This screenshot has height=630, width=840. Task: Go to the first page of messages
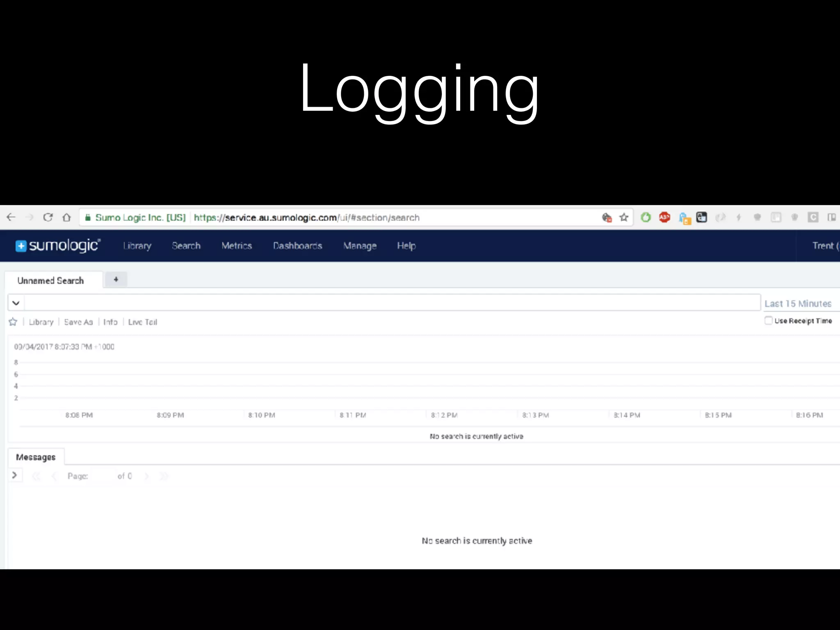tap(36, 476)
